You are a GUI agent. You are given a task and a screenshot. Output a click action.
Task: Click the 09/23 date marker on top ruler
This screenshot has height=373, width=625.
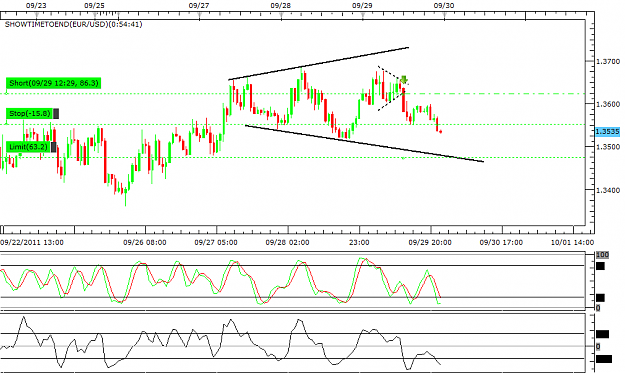[x=36, y=6]
